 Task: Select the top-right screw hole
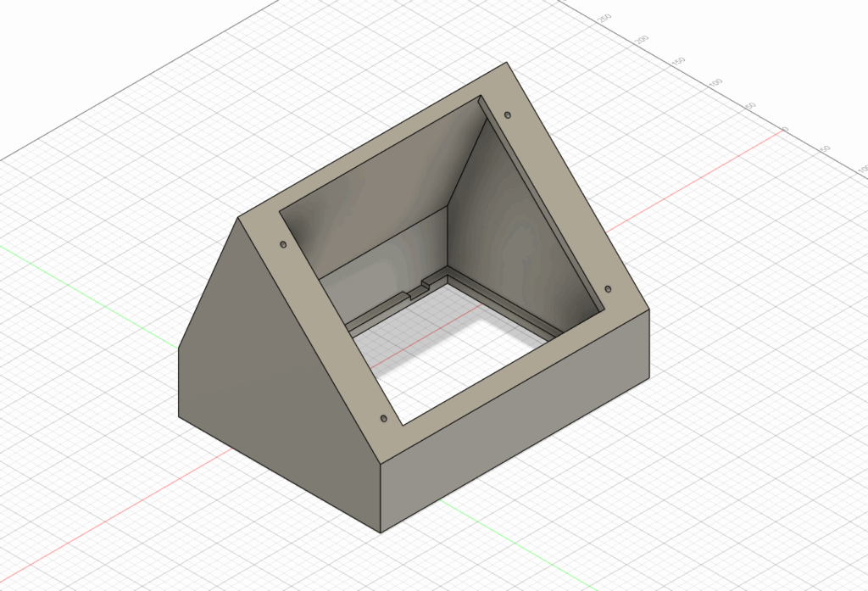coord(508,114)
